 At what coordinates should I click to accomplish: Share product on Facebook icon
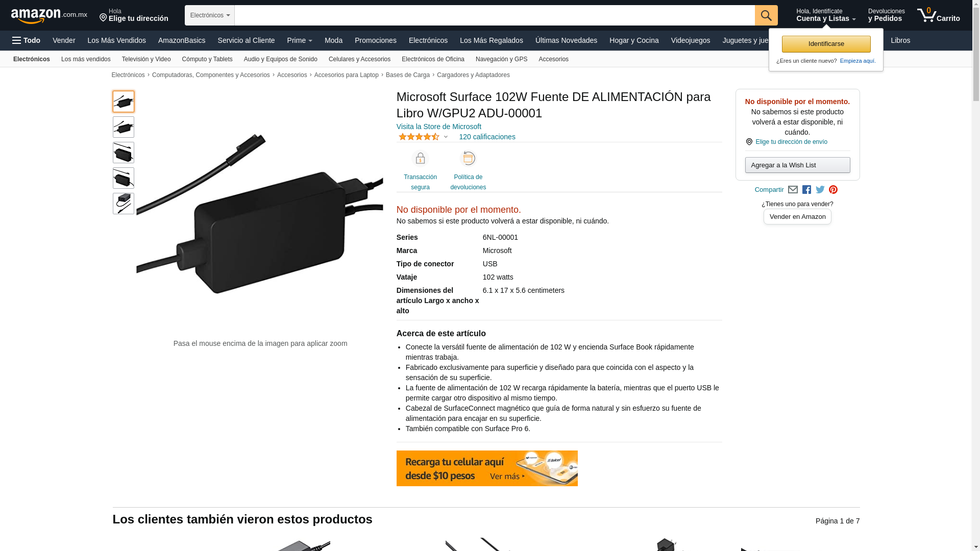pyautogui.click(x=806, y=190)
